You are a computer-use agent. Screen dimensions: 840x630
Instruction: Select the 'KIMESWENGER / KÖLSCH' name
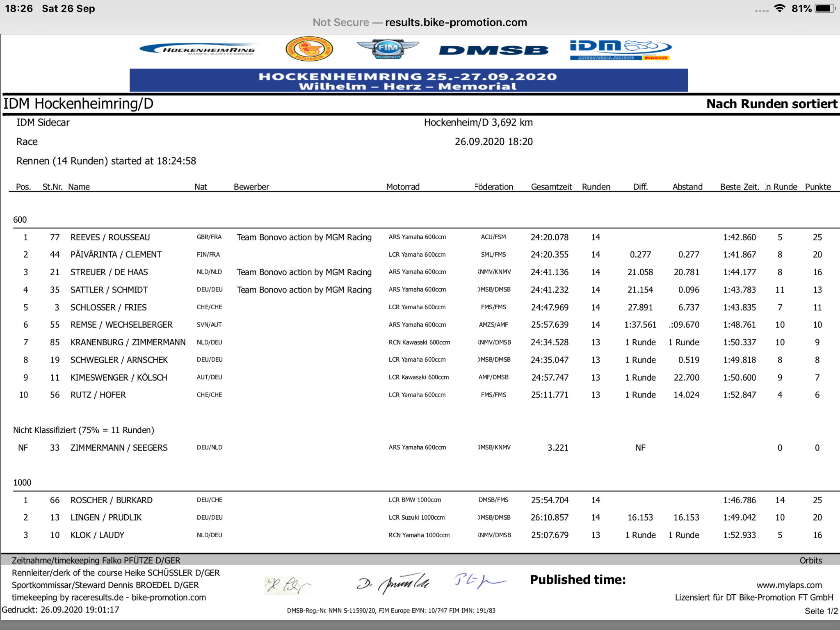point(119,377)
